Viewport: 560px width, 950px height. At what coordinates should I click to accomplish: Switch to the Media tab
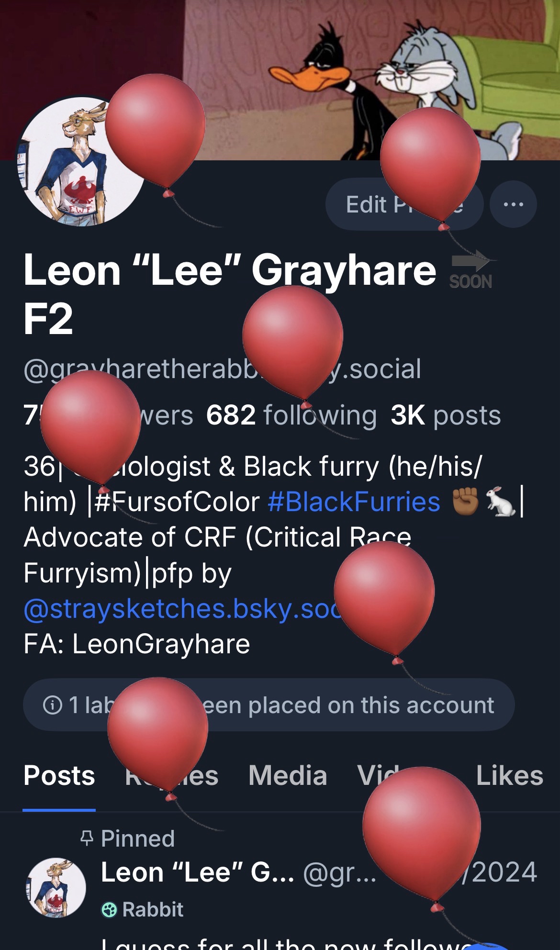point(288,775)
